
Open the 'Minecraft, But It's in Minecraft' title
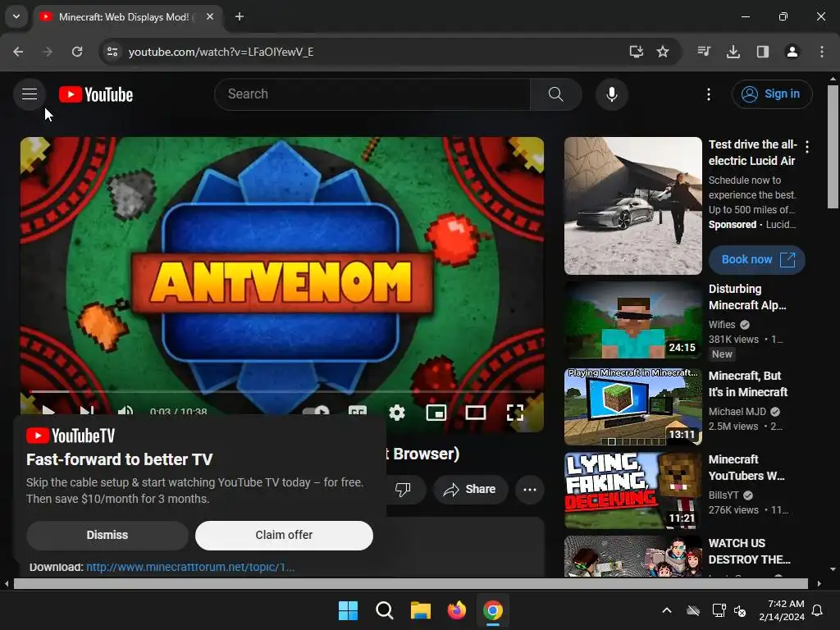coord(748,384)
